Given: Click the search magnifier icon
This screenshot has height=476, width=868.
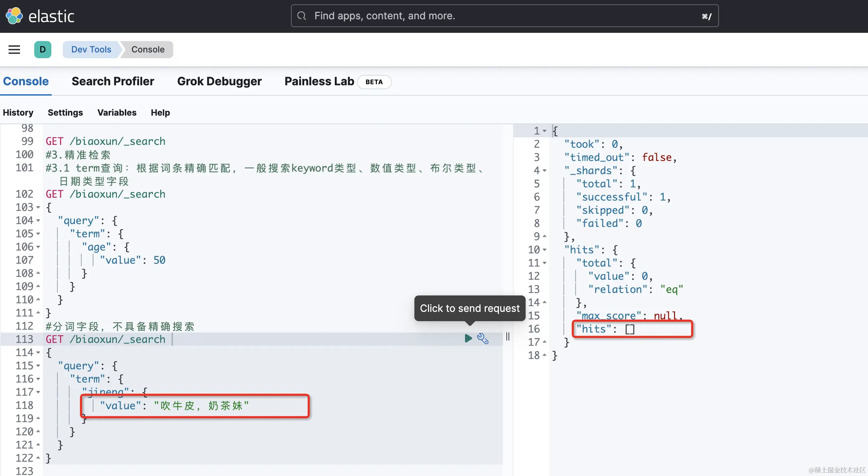Looking at the screenshot, I should point(302,16).
